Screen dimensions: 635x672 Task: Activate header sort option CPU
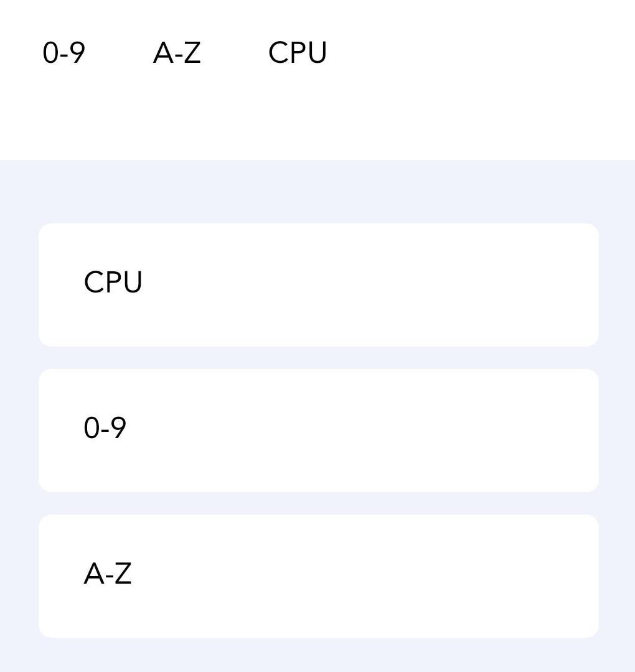click(298, 53)
